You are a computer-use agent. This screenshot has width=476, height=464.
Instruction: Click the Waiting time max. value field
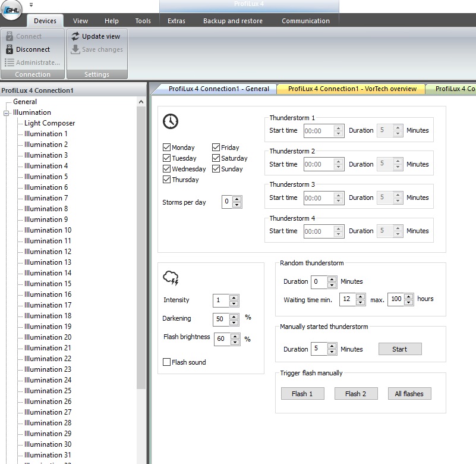tap(396, 299)
